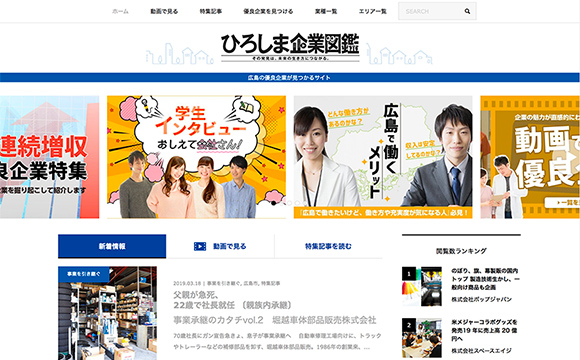The image size is (580, 360).
Task: Open ranking 1 thumbnail image
Action: click(422, 286)
